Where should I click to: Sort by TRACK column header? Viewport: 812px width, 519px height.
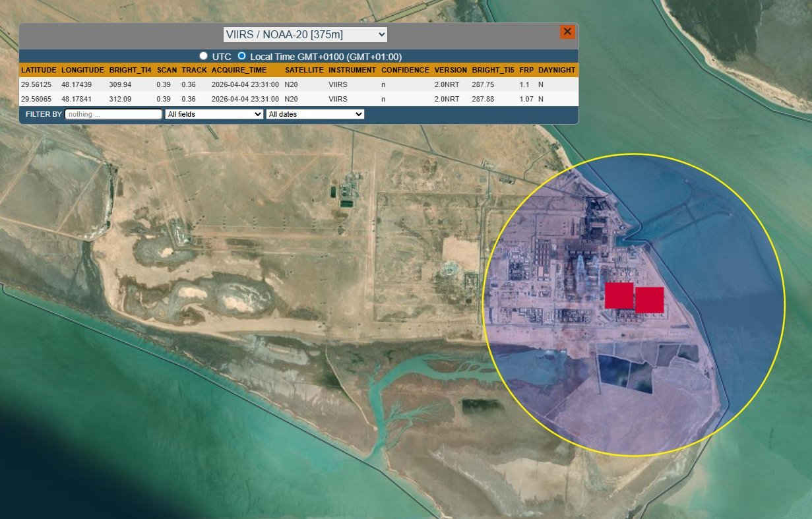point(195,70)
